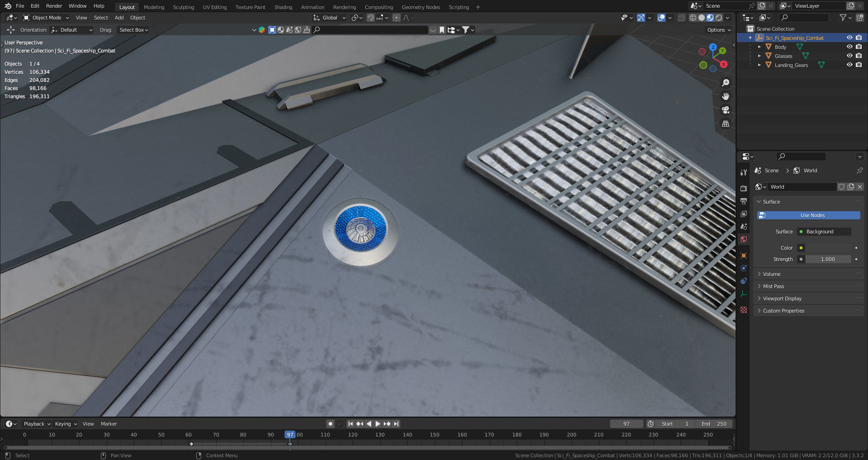Open the Tool properties tab

(x=744, y=172)
